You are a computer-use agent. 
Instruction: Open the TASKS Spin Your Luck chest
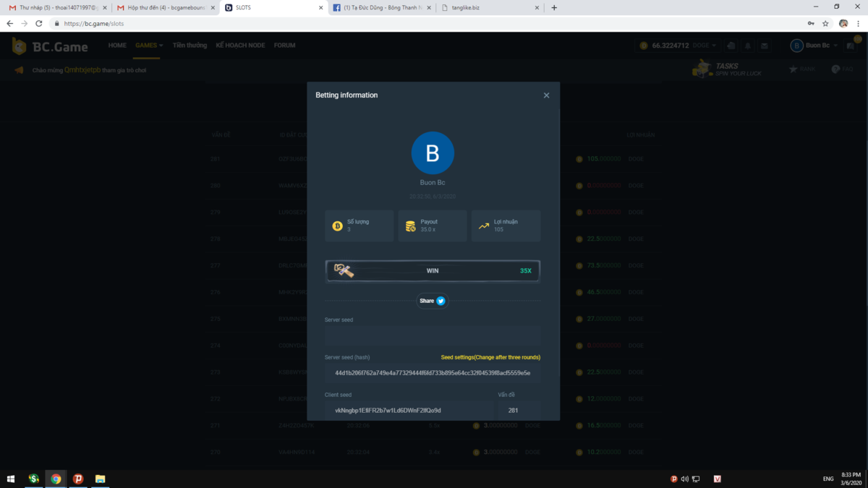[702, 69]
